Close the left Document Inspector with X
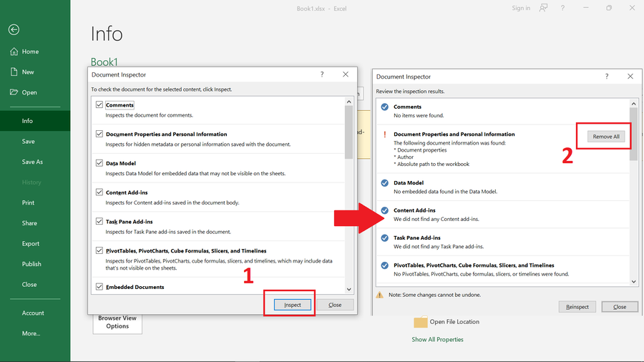The image size is (644, 362). click(346, 74)
